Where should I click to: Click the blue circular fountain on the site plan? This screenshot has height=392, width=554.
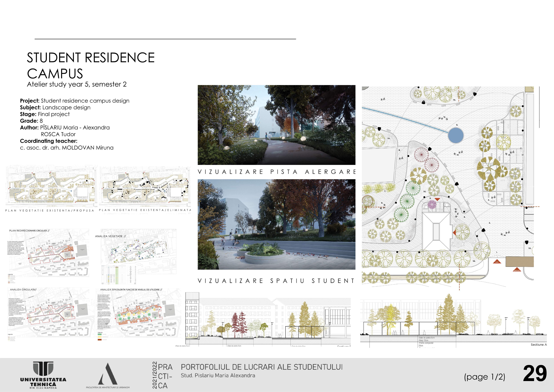coord(456,135)
